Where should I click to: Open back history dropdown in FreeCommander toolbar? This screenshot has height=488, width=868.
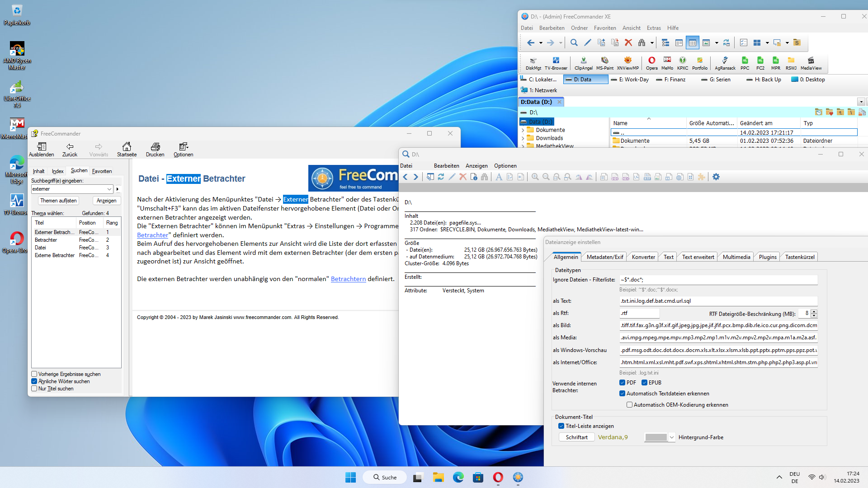click(541, 43)
